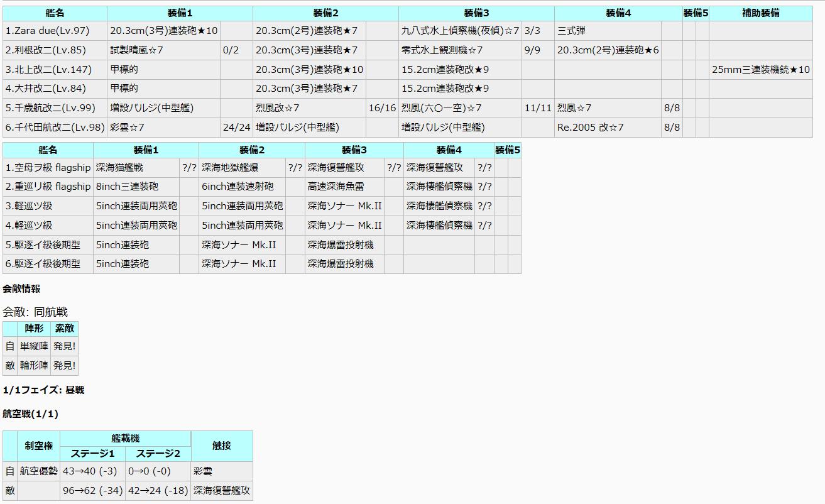Click 深海地獄艦爆 cell
The image size is (825, 504).
tap(242, 167)
